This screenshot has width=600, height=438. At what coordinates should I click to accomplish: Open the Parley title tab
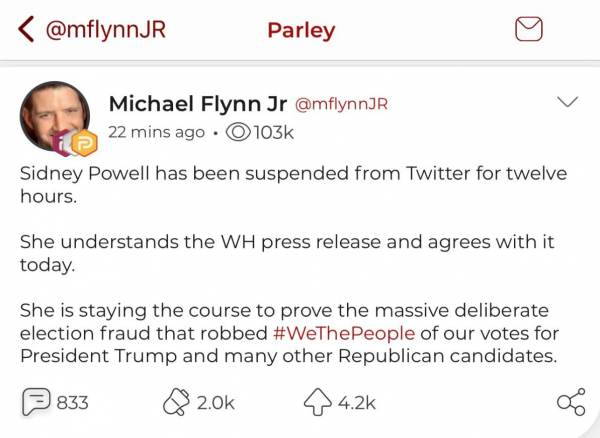(301, 30)
